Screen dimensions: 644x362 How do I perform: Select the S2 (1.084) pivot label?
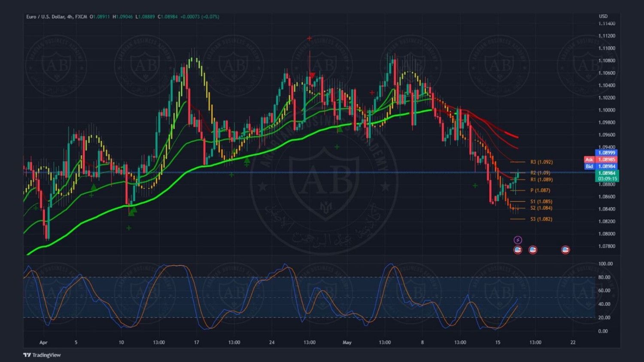coord(541,208)
